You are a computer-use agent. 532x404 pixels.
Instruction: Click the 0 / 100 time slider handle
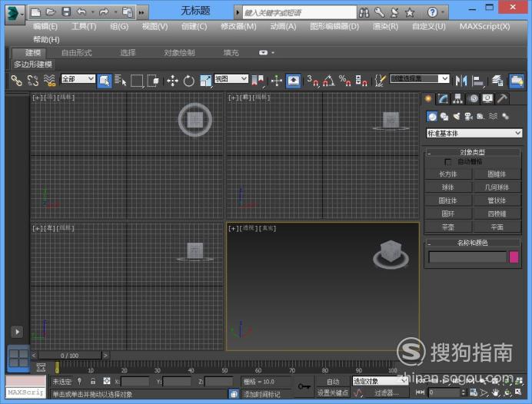[x=69, y=356]
